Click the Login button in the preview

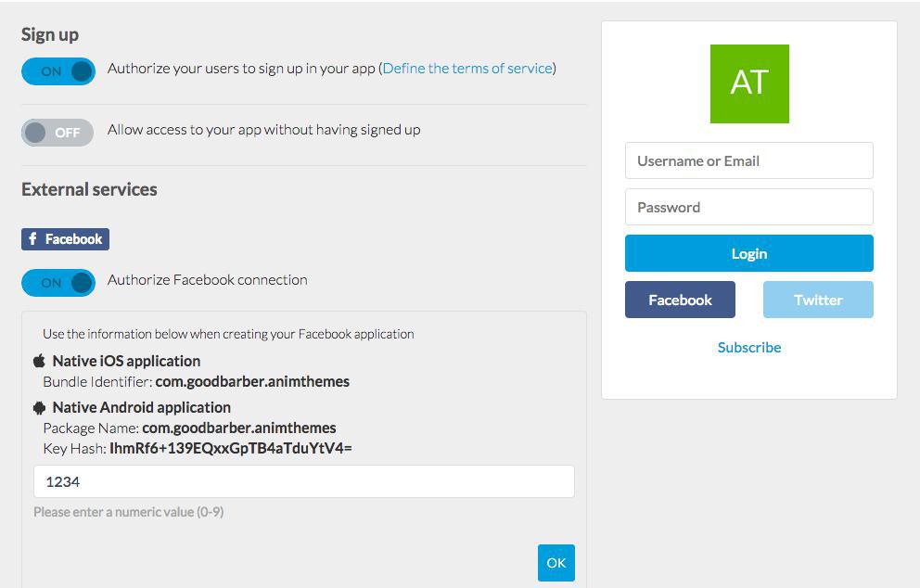coord(748,253)
